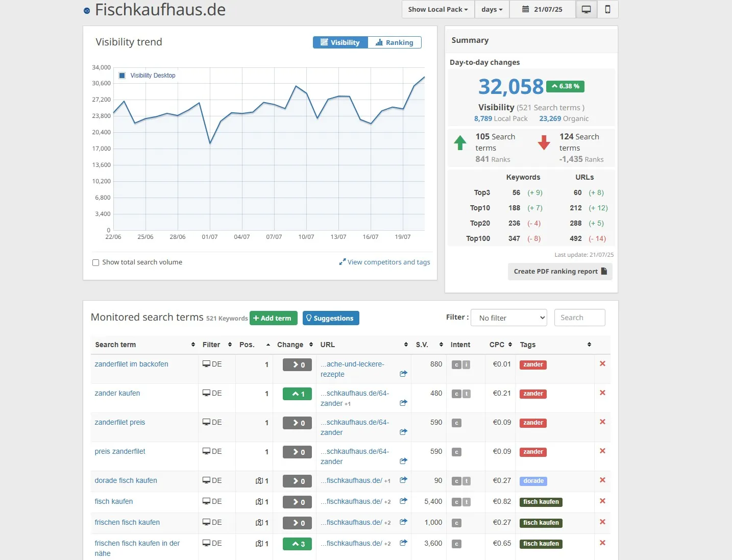Screen dimensions: 732x560
Task: Open external URL for zanderfilet preis
Action: [x=403, y=432]
